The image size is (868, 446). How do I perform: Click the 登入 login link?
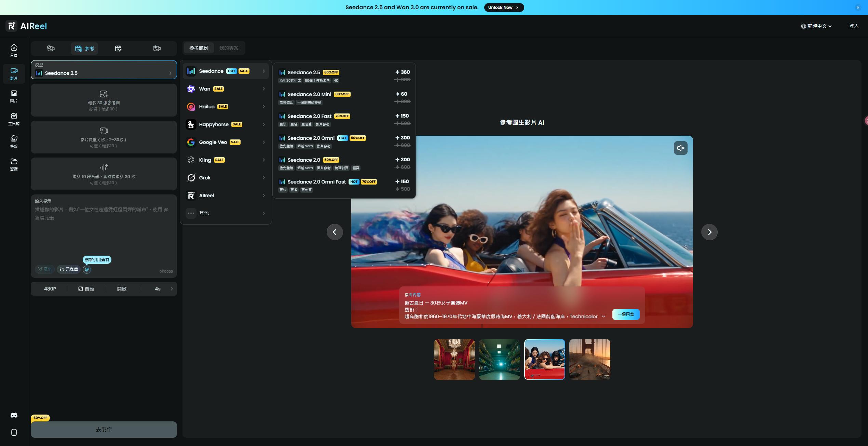(854, 26)
